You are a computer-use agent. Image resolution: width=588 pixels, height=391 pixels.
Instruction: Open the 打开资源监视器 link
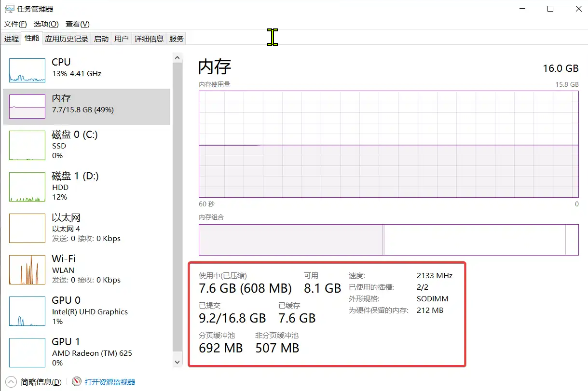[110, 382]
